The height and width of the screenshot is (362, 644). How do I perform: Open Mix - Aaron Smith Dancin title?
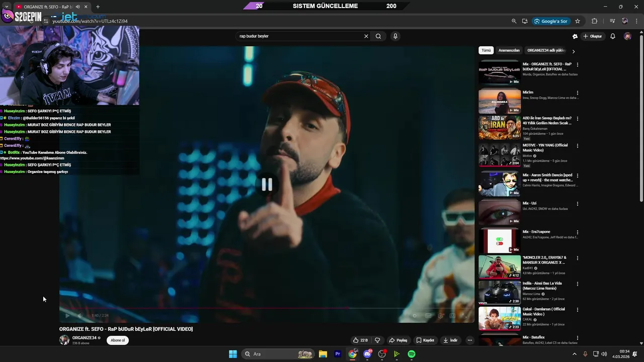(547, 177)
